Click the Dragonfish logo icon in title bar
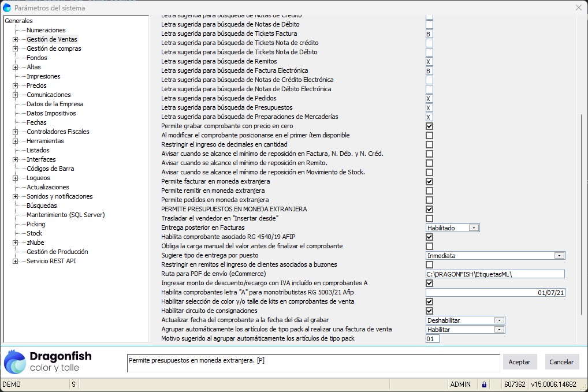The image size is (588, 392). (7, 8)
